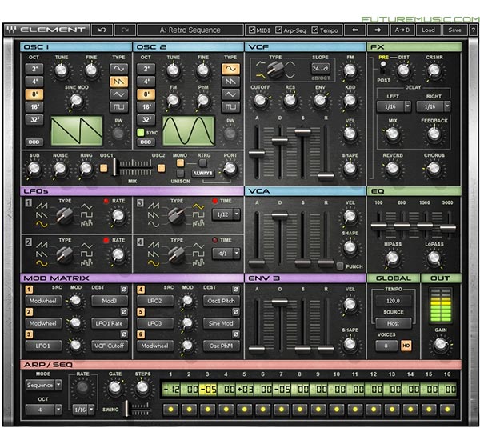Toggle the Arp-Seq checkbox
The height and width of the screenshot is (448, 480).
coord(278,30)
